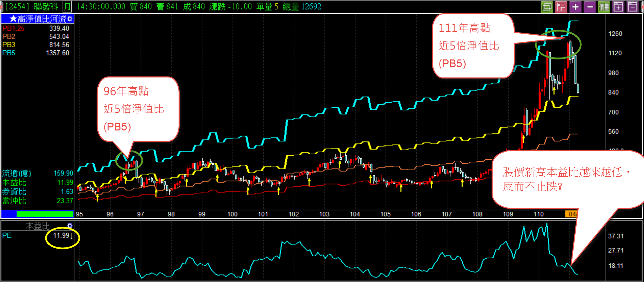Remove a sub-chart panel with window-minus icon
The width and height of the screenshot is (644, 282).
point(632,7)
